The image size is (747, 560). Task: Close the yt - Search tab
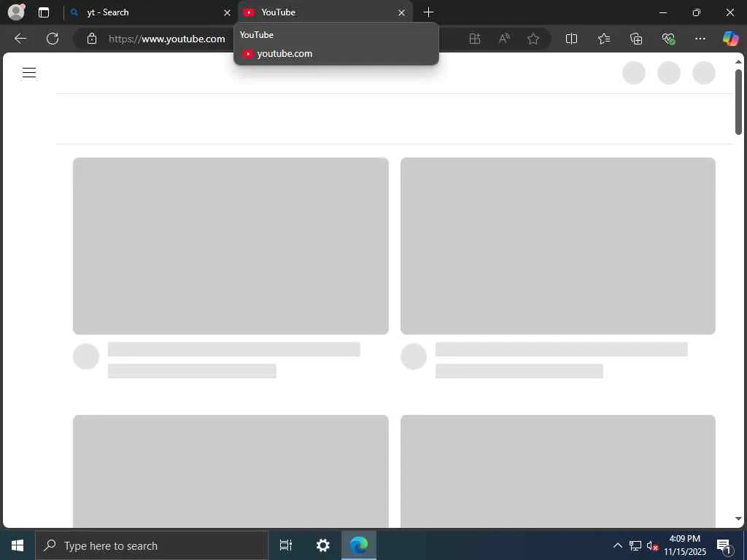[228, 12]
